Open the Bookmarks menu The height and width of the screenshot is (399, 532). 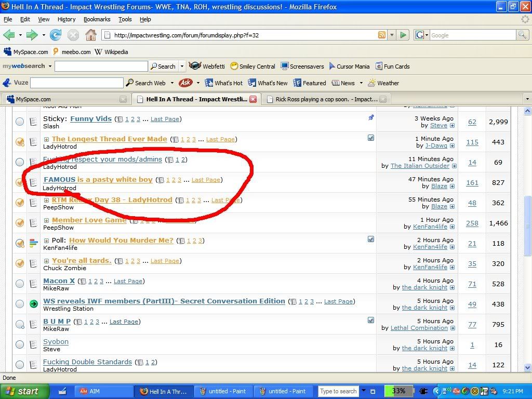coord(97,19)
